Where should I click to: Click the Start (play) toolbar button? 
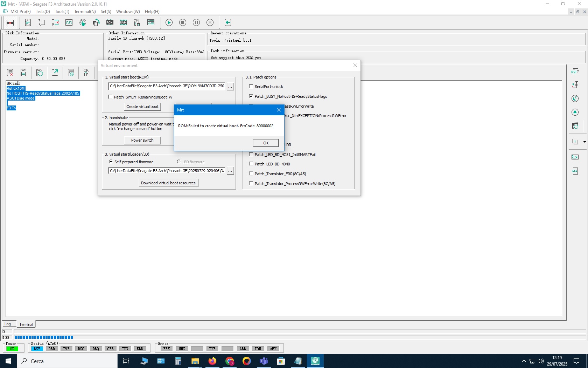pyautogui.click(x=169, y=22)
